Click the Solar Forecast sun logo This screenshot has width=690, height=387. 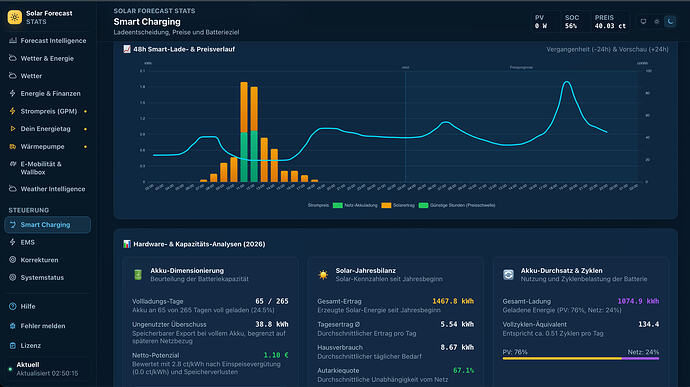(15, 17)
